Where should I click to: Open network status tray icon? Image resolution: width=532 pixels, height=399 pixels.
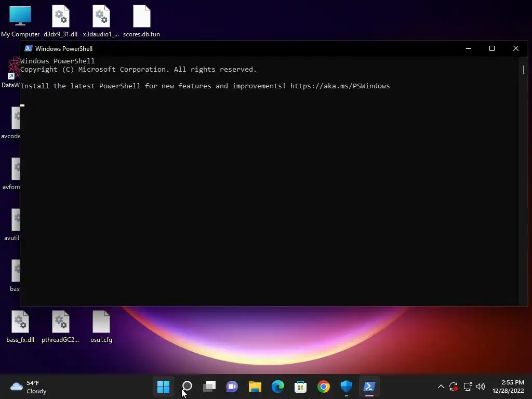point(468,387)
